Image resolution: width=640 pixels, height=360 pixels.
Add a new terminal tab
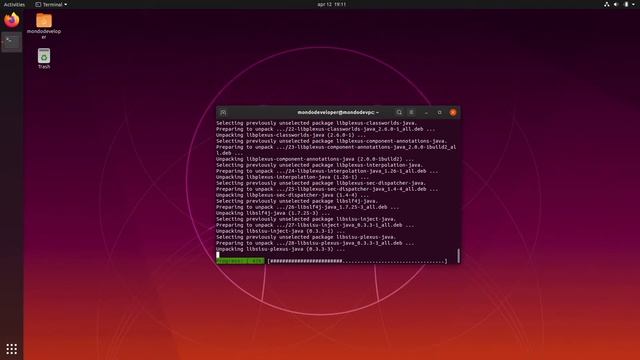pos(223,112)
